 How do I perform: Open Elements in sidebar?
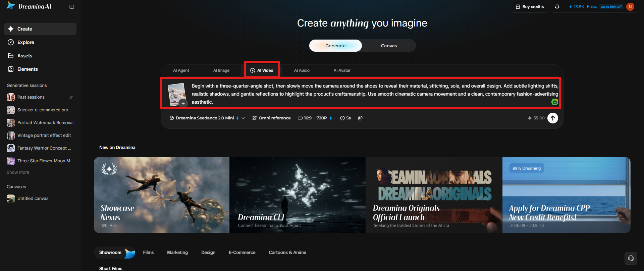click(x=40, y=69)
